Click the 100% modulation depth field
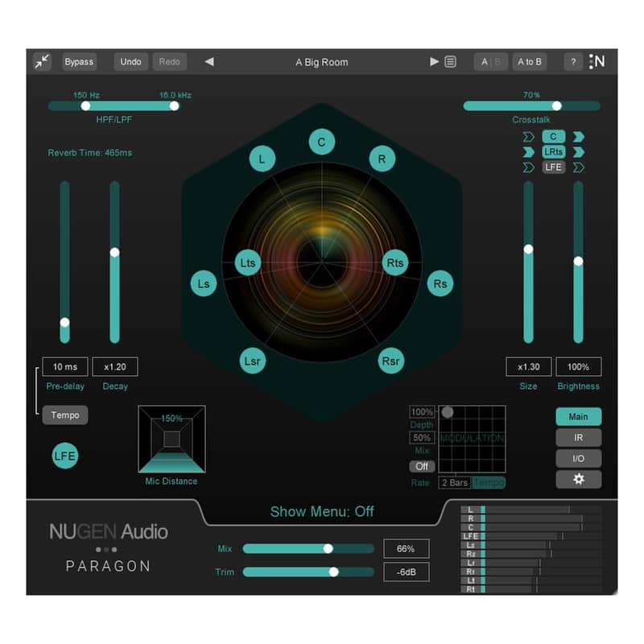Viewport: 644px width, 644px height. tap(422, 412)
